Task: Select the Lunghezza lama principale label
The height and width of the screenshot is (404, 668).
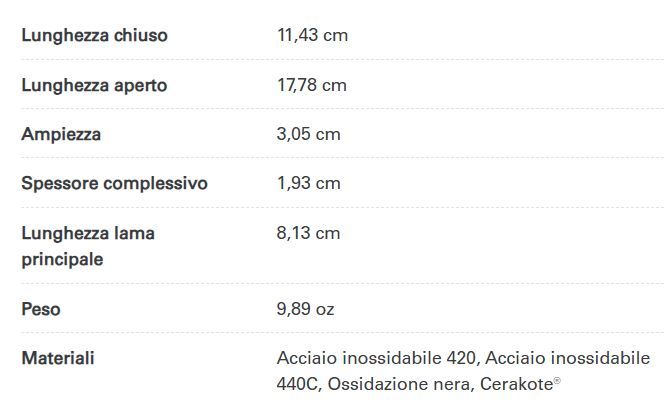Action: pos(88,246)
